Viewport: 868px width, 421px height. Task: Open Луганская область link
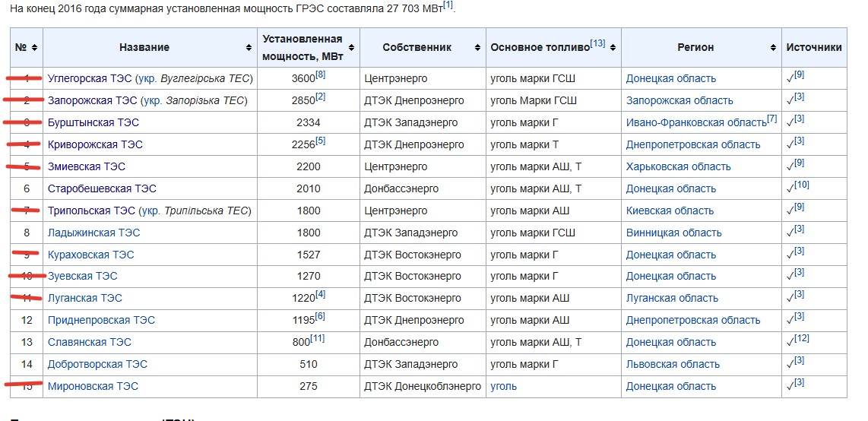click(x=672, y=298)
